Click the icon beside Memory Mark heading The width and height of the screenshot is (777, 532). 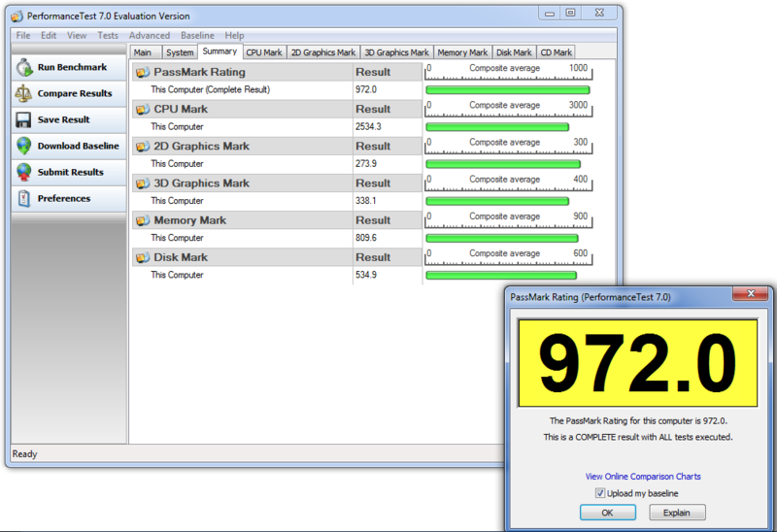click(143, 221)
